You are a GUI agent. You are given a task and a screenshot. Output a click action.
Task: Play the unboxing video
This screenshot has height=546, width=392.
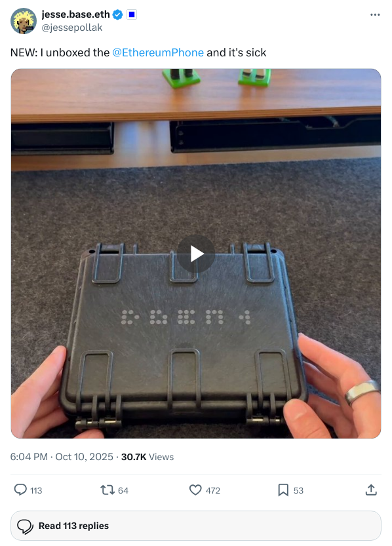click(196, 254)
